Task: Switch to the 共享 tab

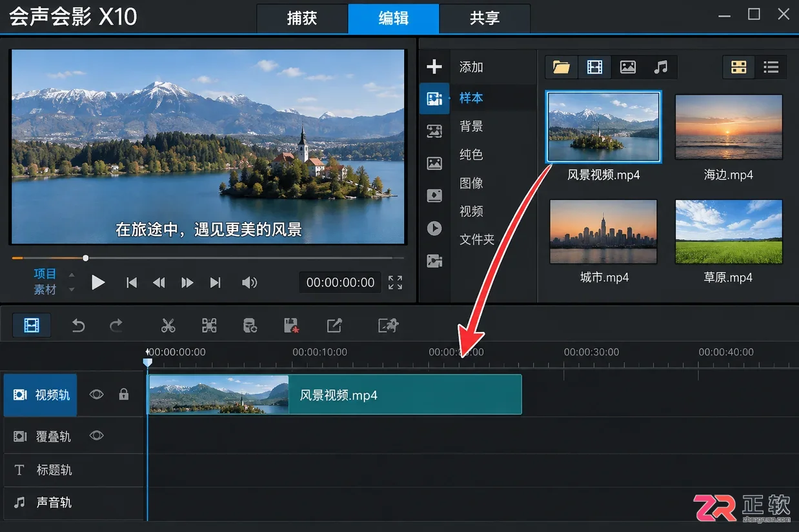Action: (x=485, y=18)
